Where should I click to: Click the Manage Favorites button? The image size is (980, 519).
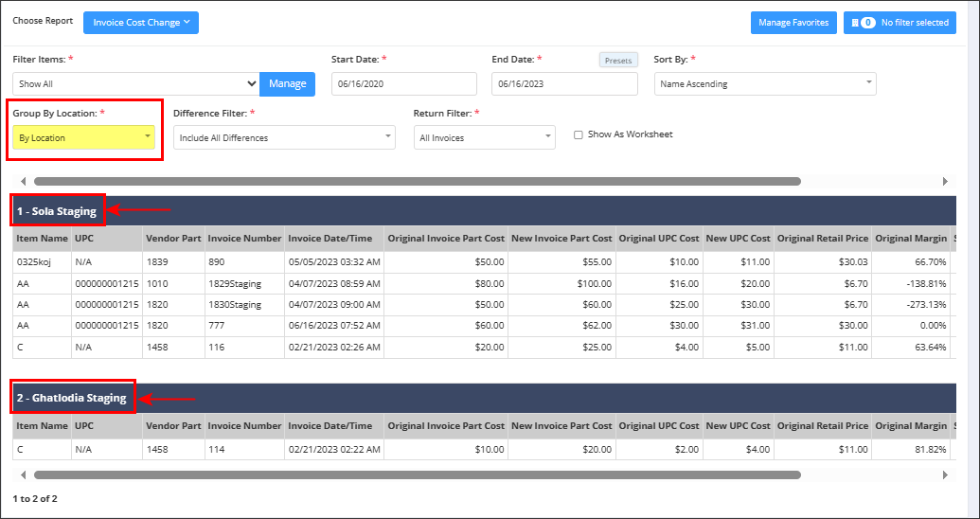[793, 23]
